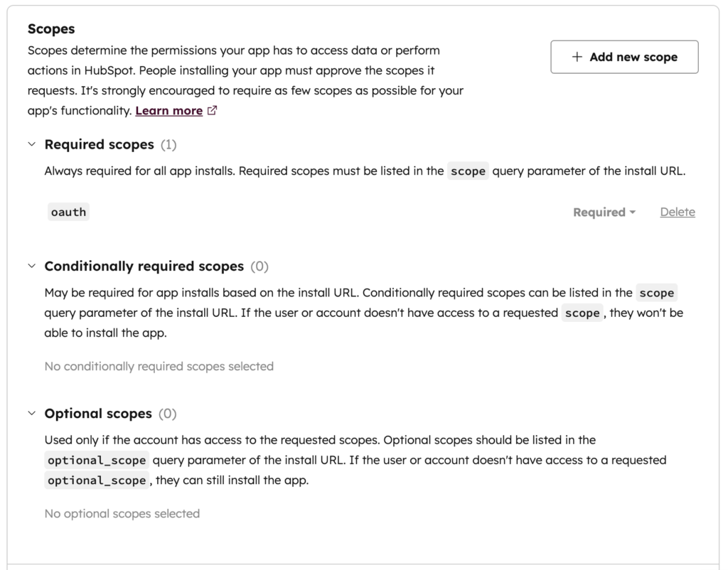Viewport: 728px width, 570px height.
Task: Click the Conditionally required scopes heading
Action: click(x=144, y=266)
